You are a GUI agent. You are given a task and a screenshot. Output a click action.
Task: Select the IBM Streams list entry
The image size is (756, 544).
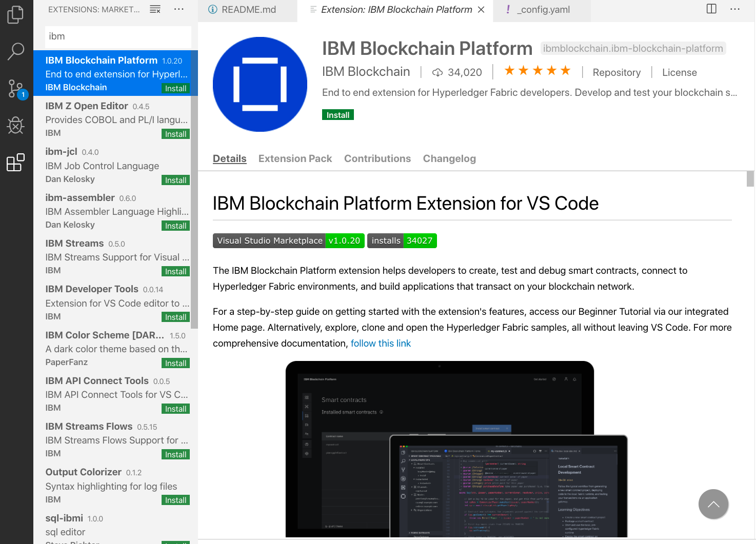112,256
